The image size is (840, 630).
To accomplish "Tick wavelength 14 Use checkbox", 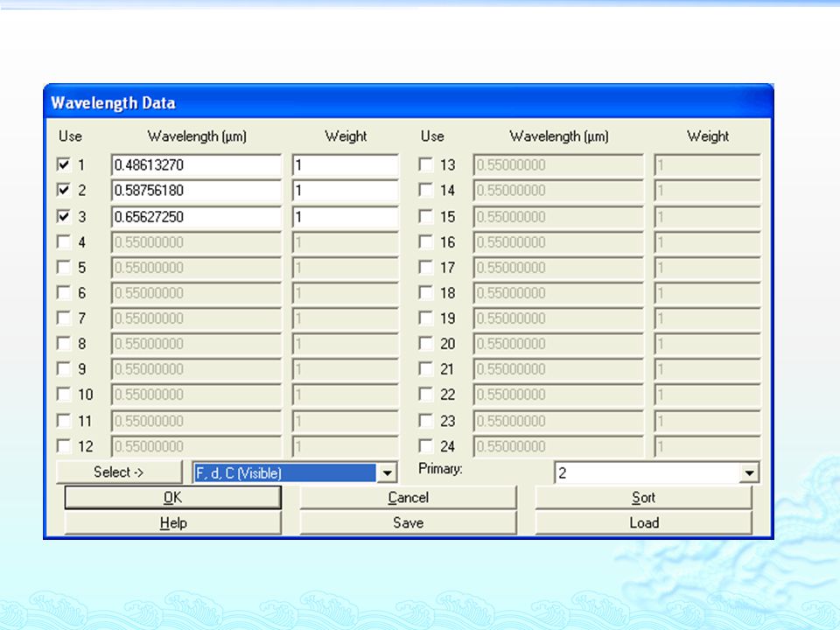I will coord(425,190).
